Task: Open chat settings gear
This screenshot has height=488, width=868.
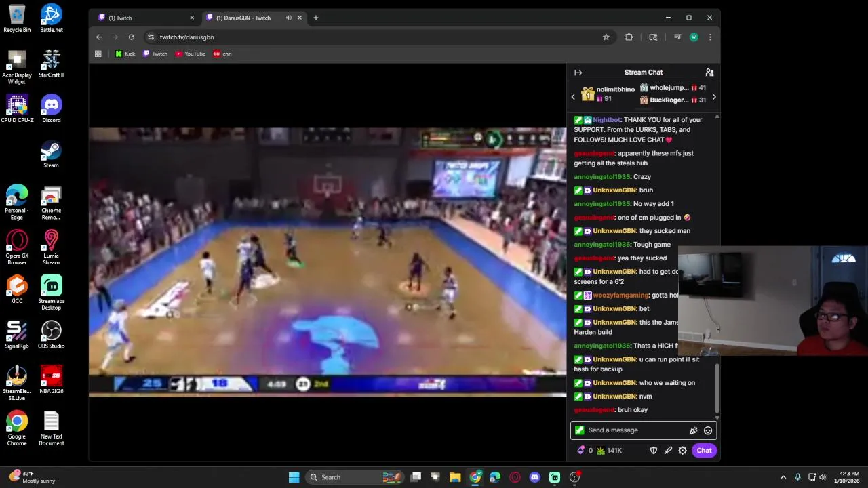Action: point(683,451)
